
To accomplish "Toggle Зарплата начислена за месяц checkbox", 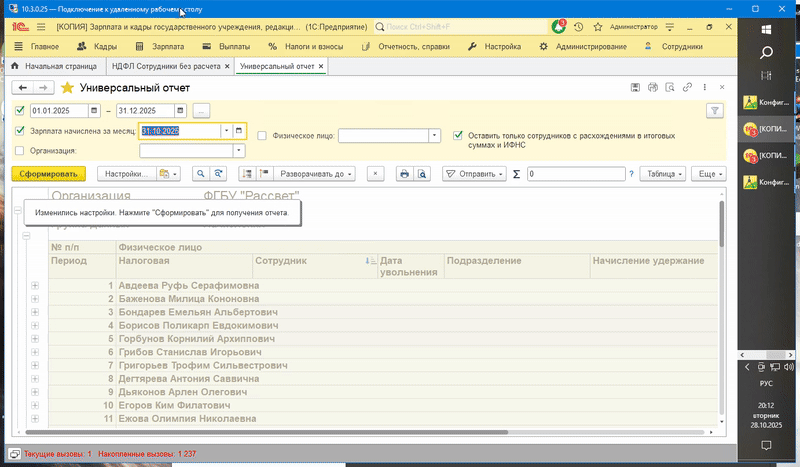I will (20, 131).
